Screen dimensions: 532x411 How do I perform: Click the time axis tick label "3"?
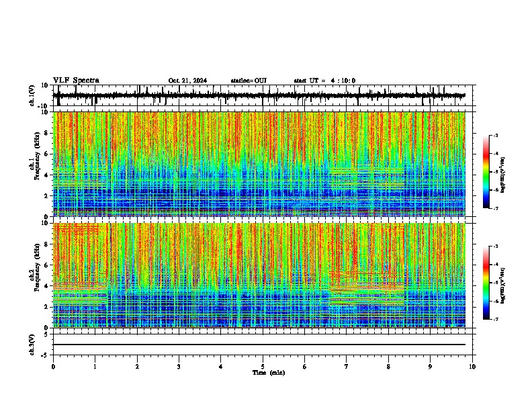179,367
